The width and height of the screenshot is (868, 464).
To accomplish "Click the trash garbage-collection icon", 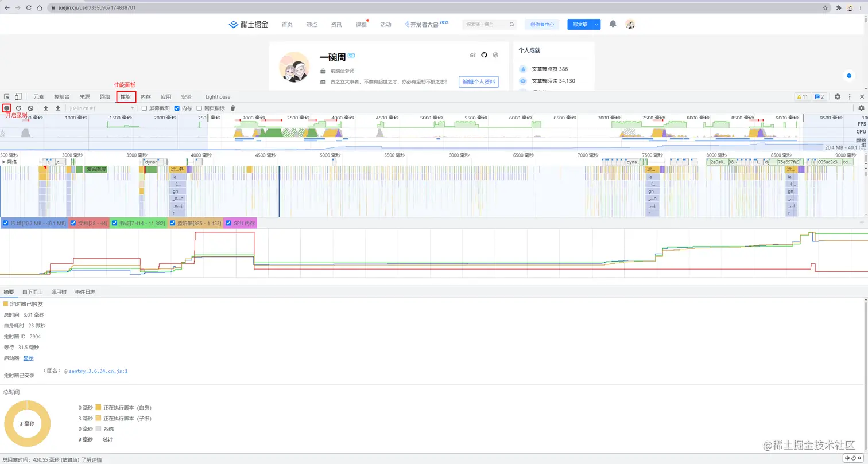I will [232, 108].
